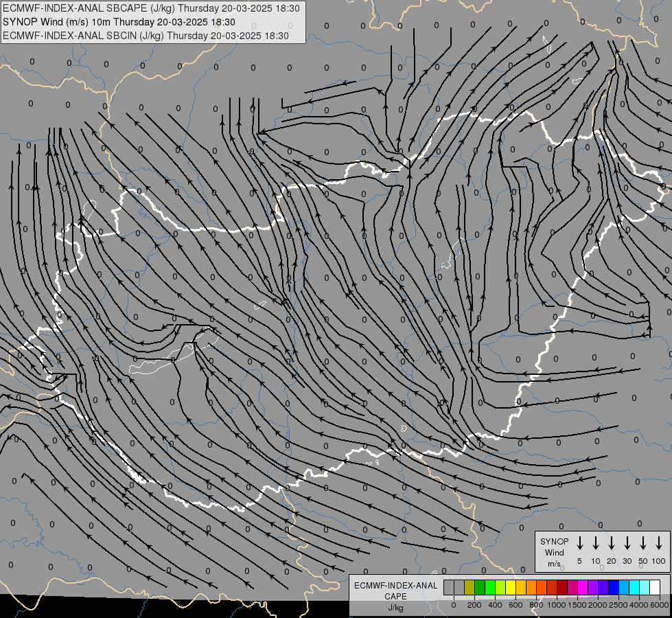Click the '5' speed label in the wind legend
This screenshot has width=672, height=618.
(x=579, y=561)
